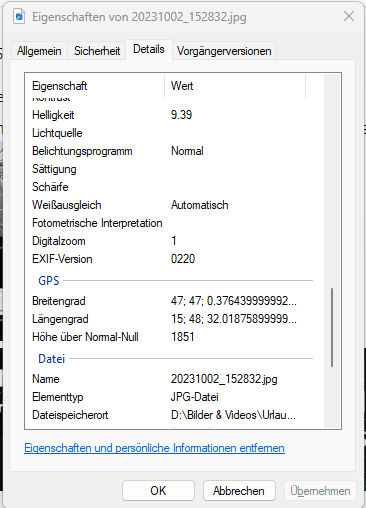Screen dimensions: 366x508
Task: Click the JPG file icon in title bar
Action: pyautogui.click(x=19, y=16)
